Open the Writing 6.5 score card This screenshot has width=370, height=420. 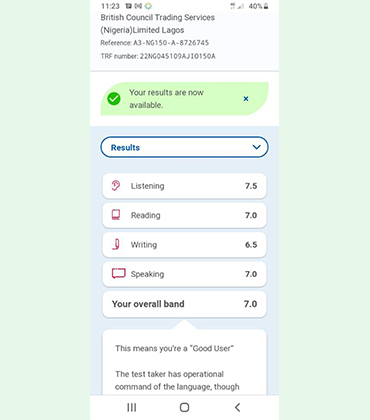pyautogui.click(x=184, y=244)
